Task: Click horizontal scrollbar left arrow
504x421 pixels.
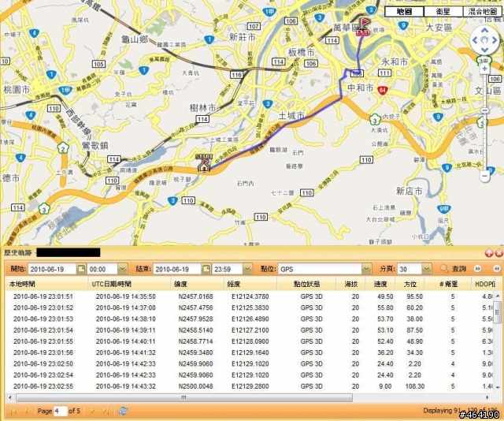Action: point(10,398)
